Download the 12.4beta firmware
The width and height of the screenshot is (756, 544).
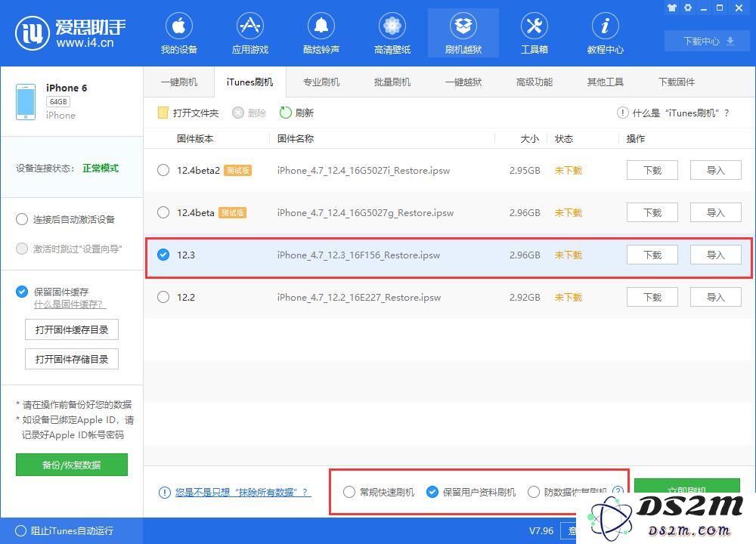[652, 212]
